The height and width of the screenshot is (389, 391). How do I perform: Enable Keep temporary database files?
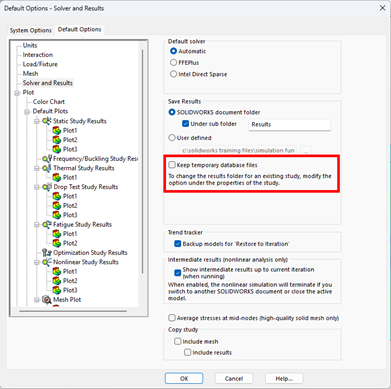172,165
